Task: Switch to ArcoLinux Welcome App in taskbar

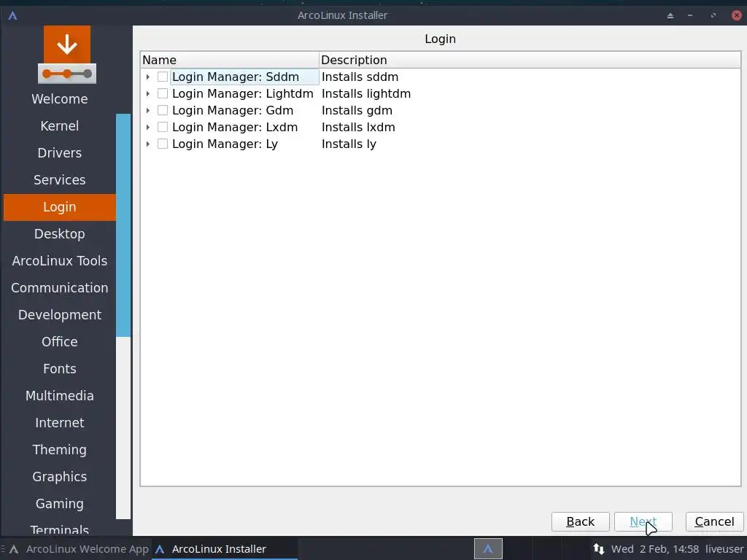Action: click(79, 549)
